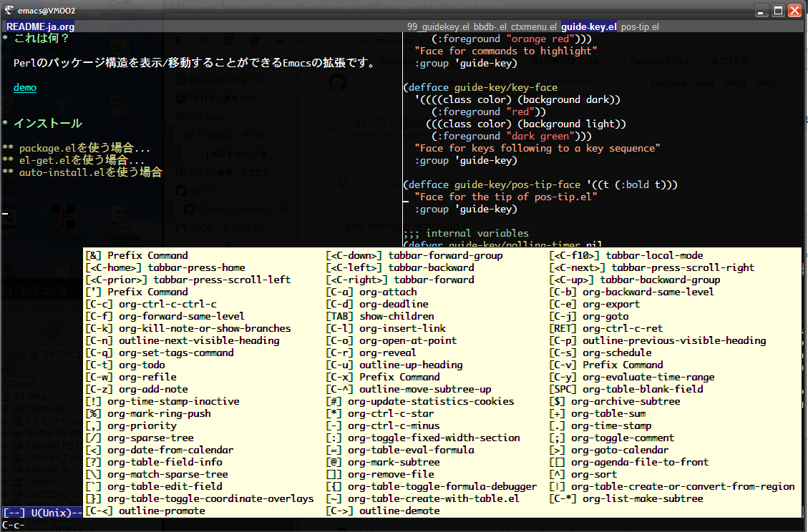Click '[C-l] org-insert-link' entry

[x=386, y=329]
